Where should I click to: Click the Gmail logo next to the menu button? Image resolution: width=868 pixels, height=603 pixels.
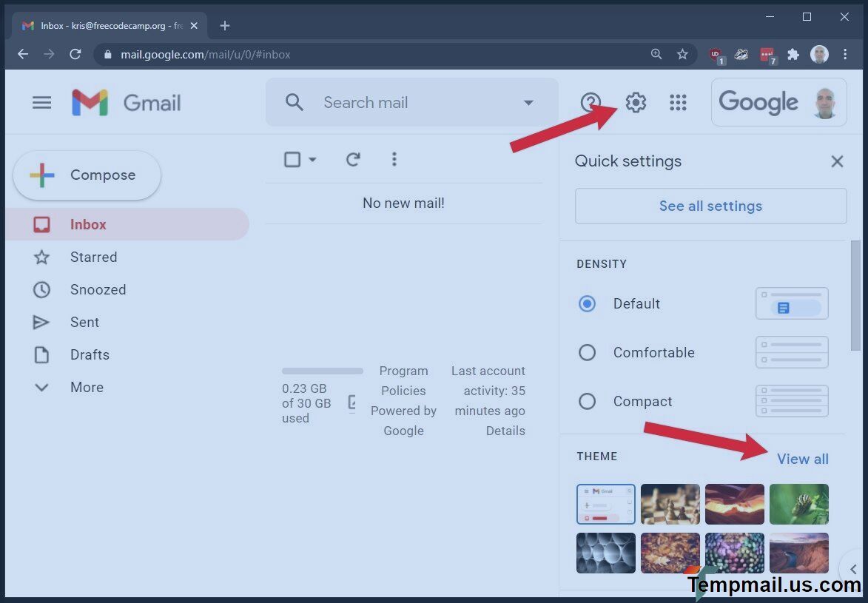pos(126,102)
